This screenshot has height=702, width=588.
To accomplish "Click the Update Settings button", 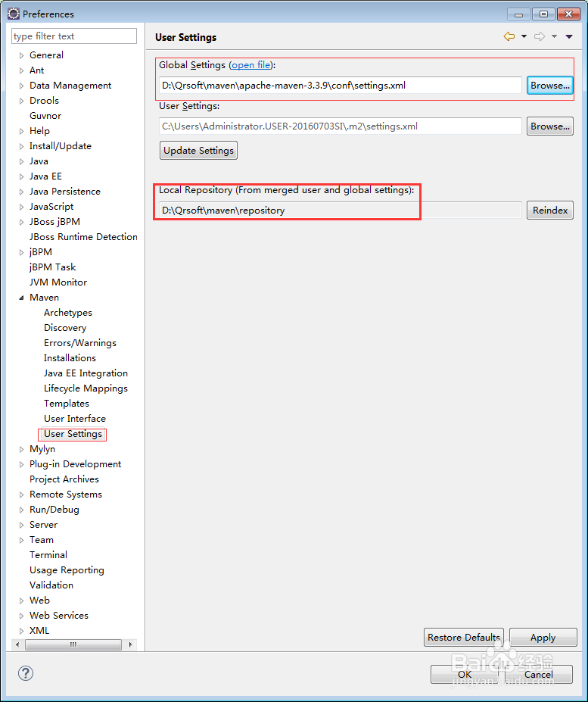I will [198, 151].
